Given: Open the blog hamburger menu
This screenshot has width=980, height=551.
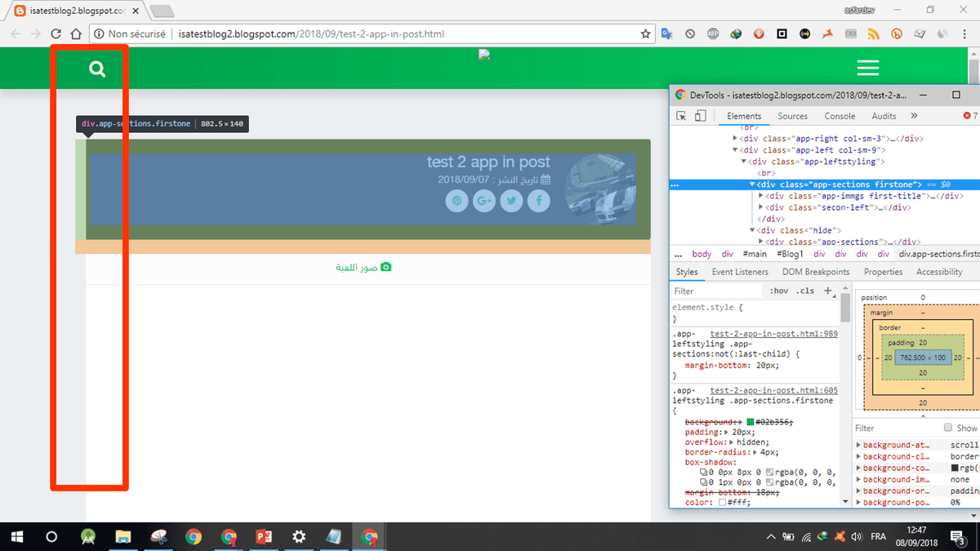Looking at the screenshot, I should point(867,68).
